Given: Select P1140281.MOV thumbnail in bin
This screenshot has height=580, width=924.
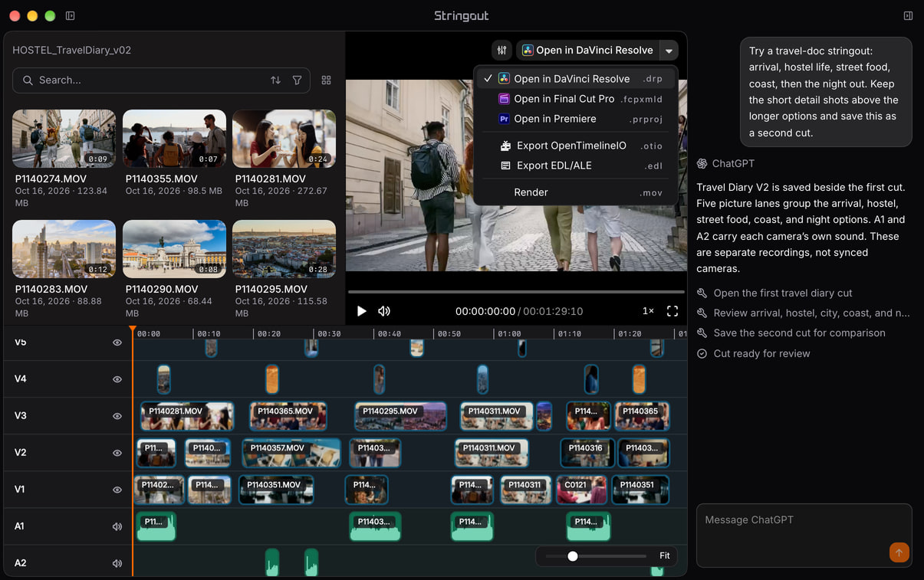Looking at the screenshot, I should tap(284, 139).
